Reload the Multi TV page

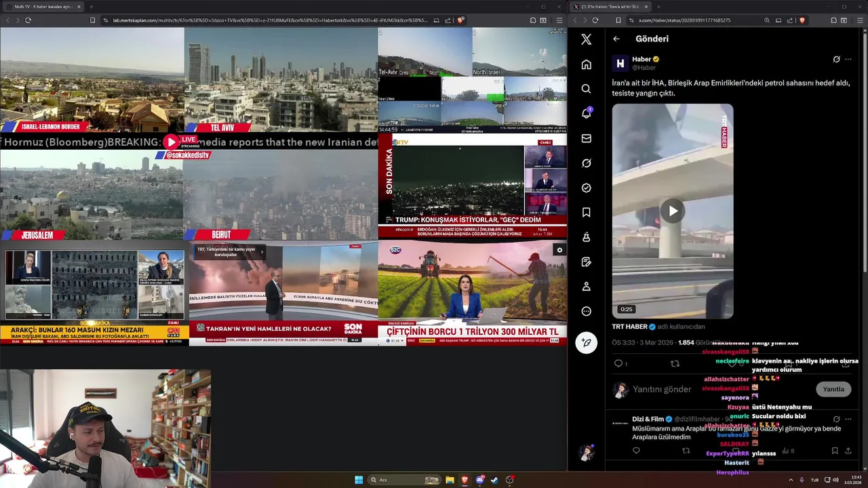point(28,20)
